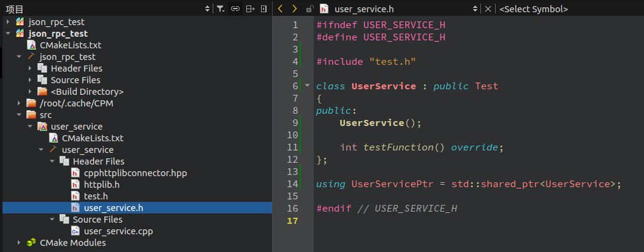
Task: Go forward with the right arrow
Action: [294, 9]
